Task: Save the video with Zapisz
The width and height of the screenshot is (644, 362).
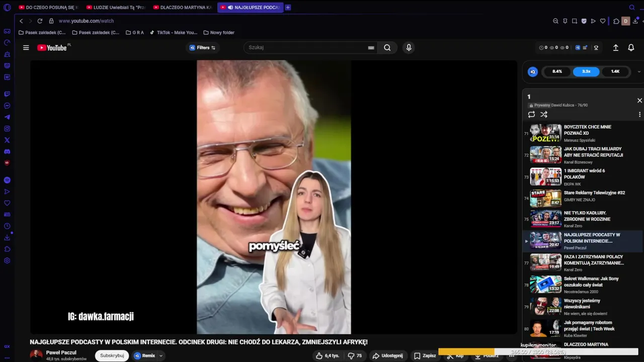Action: pos(425,355)
